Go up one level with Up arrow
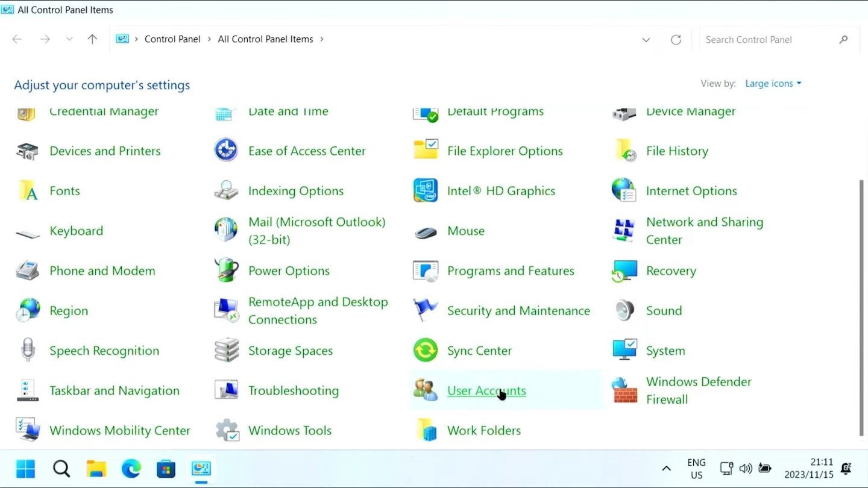This screenshot has width=868, height=488. 92,39
